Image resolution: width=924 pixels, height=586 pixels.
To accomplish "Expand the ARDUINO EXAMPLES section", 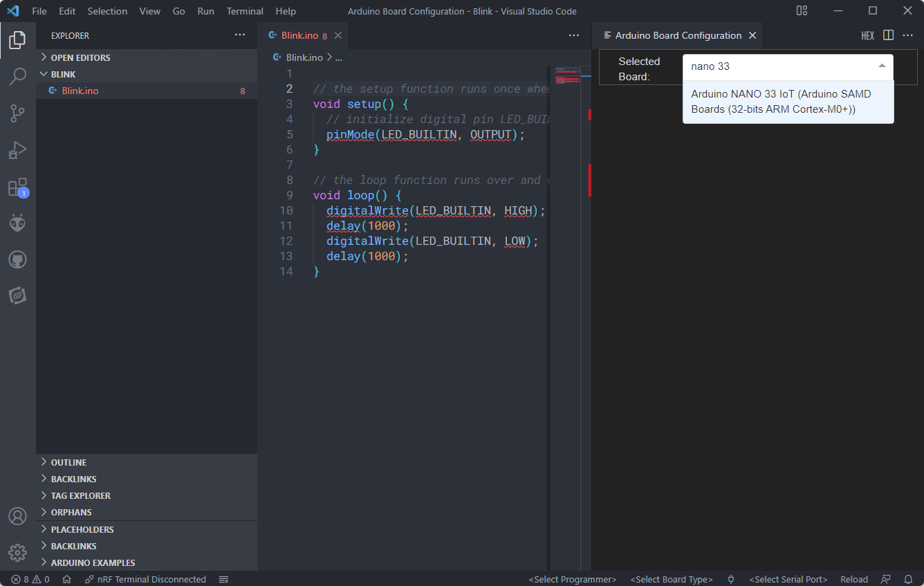I will (89, 562).
